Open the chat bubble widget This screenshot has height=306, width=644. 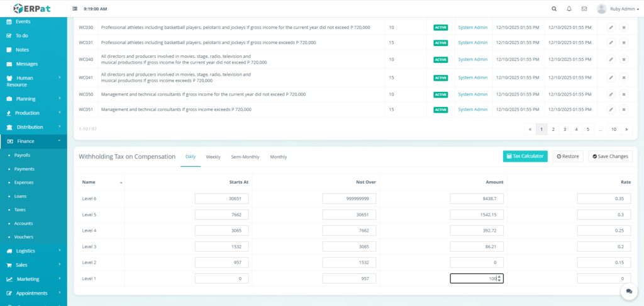point(628,290)
